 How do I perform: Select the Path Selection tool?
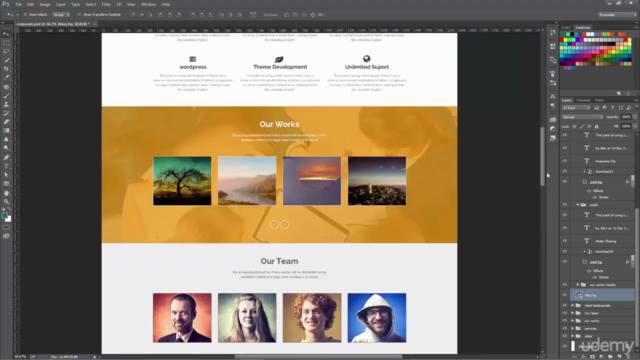click(6, 175)
